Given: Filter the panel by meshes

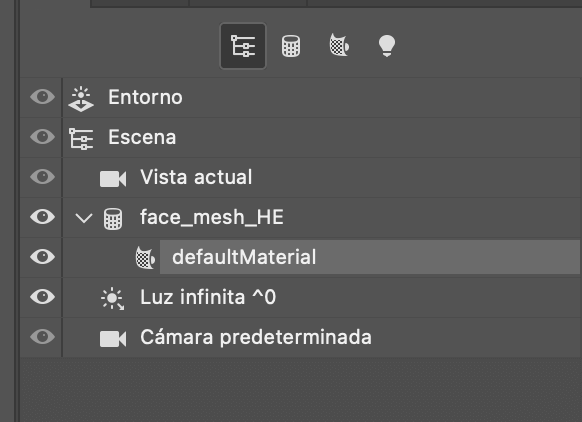Looking at the screenshot, I should (291, 46).
